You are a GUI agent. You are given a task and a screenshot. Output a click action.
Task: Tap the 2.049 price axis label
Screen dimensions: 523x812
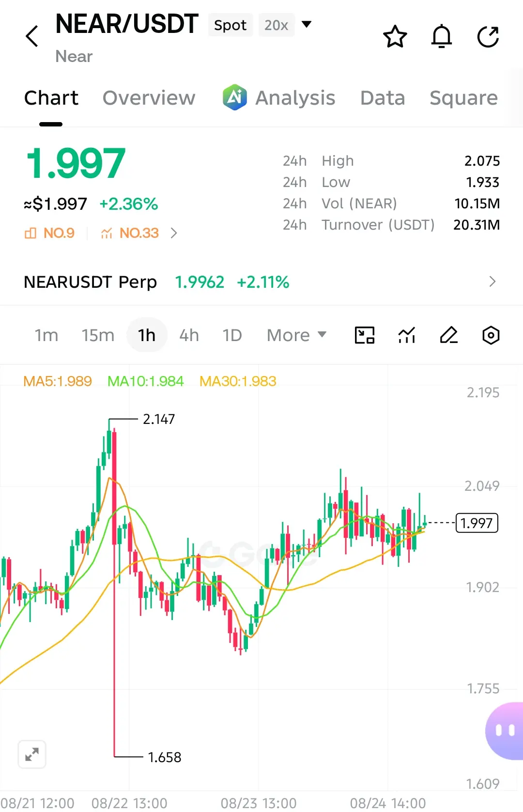tap(482, 486)
